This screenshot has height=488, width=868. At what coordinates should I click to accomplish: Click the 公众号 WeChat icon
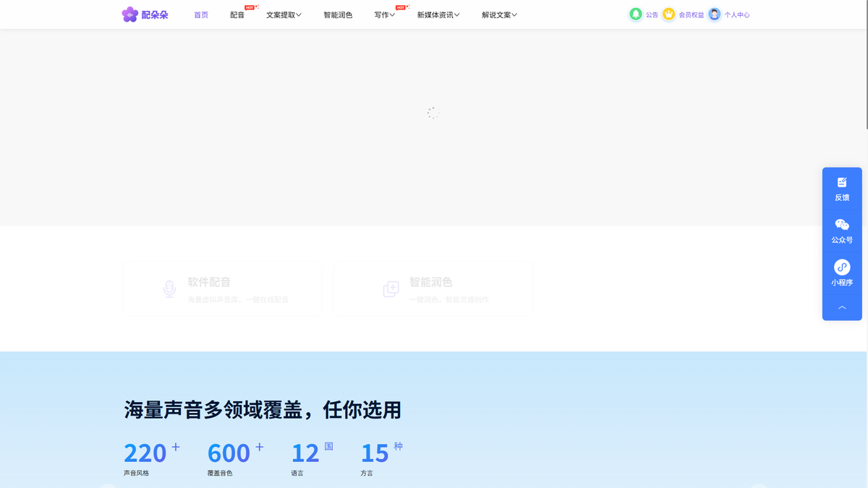pyautogui.click(x=842, y=225)
